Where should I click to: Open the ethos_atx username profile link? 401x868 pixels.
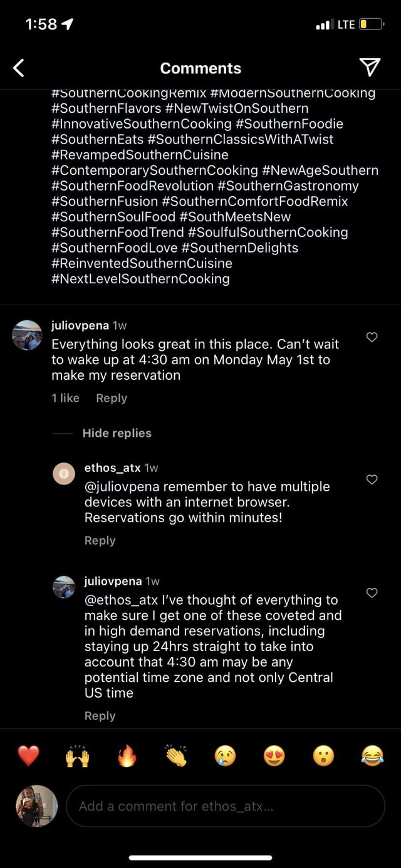pos(113,468)
